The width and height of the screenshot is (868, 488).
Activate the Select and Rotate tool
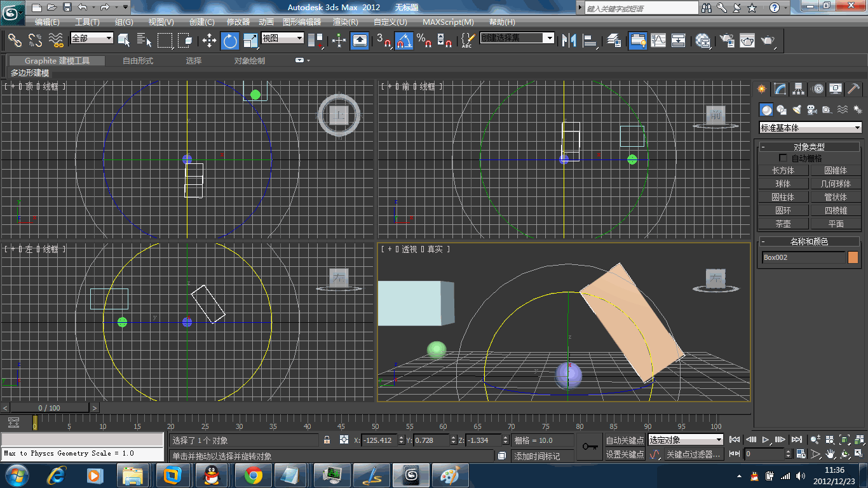click(229, 41)
